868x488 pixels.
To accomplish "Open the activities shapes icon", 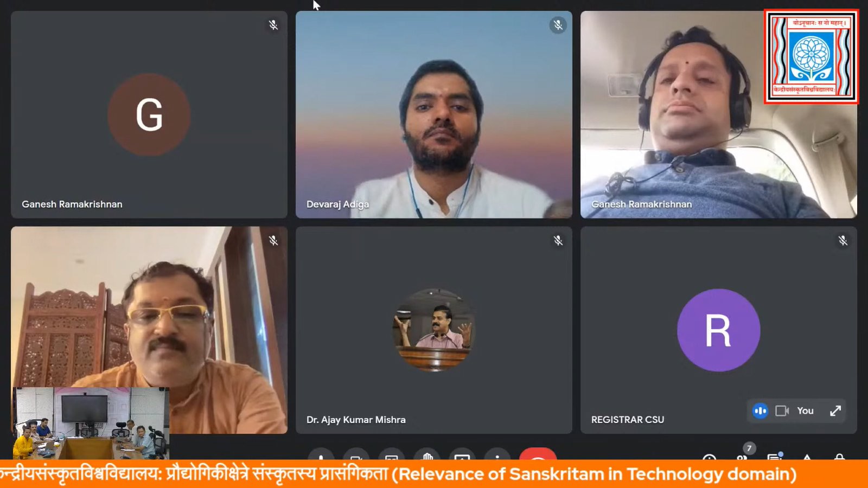I will pos(807,457).
